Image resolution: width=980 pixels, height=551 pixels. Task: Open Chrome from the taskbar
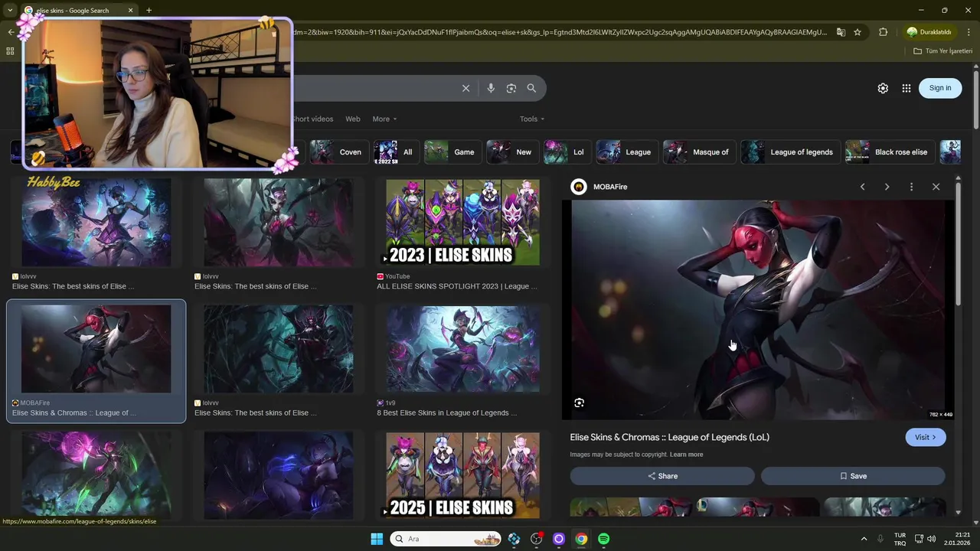(x=581, y=539)
